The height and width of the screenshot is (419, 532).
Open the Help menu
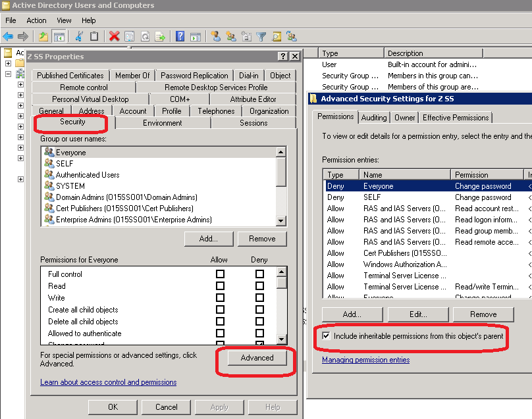(88, 20)
